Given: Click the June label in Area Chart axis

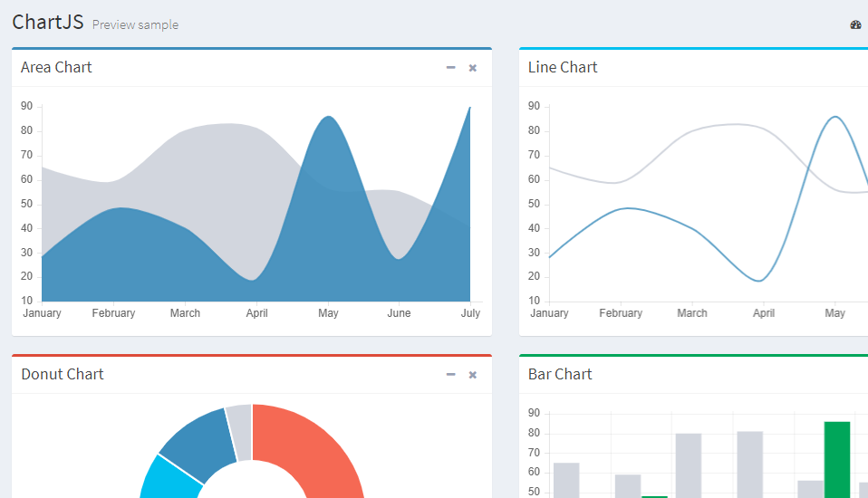Looking at the screenshot, I should tap(400, 313).
